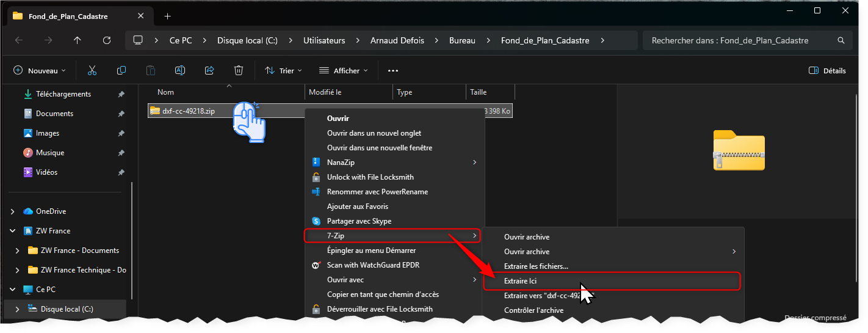The width and height of the screenshot is (868, 333).
Task: Select Extraire Ici in 7-Zip submenu
Action: [520, 281]
